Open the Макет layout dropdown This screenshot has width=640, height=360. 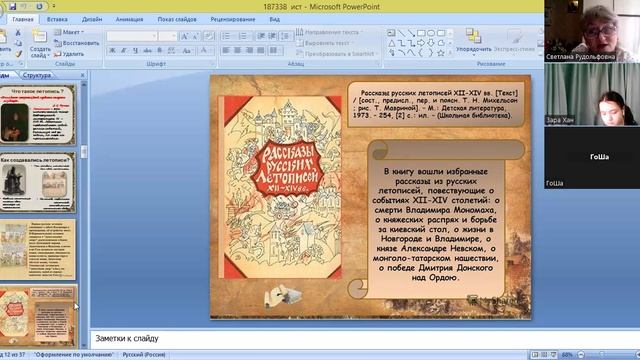69,32
